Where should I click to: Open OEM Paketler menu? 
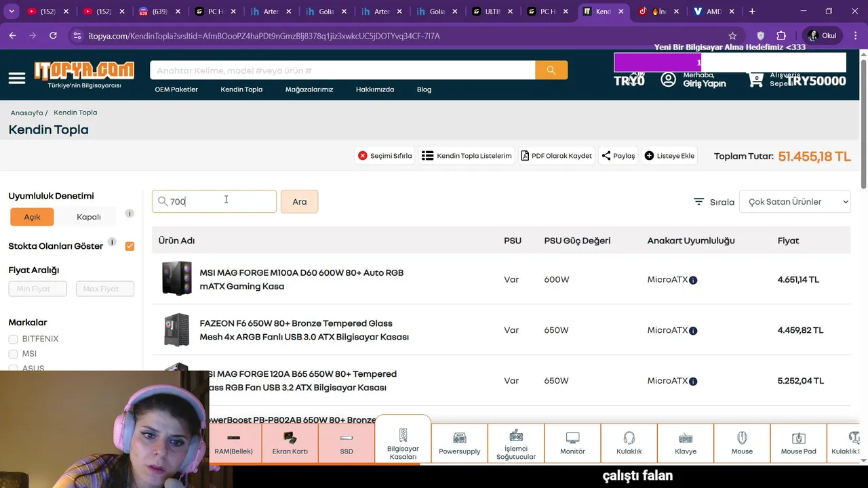(176, 89)
